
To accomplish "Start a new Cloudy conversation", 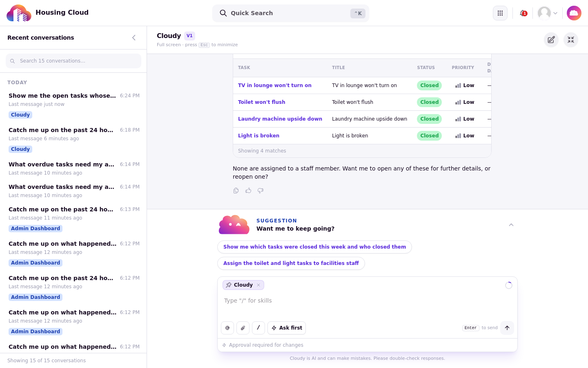I will pyautogui.click(x=551, y=40).
